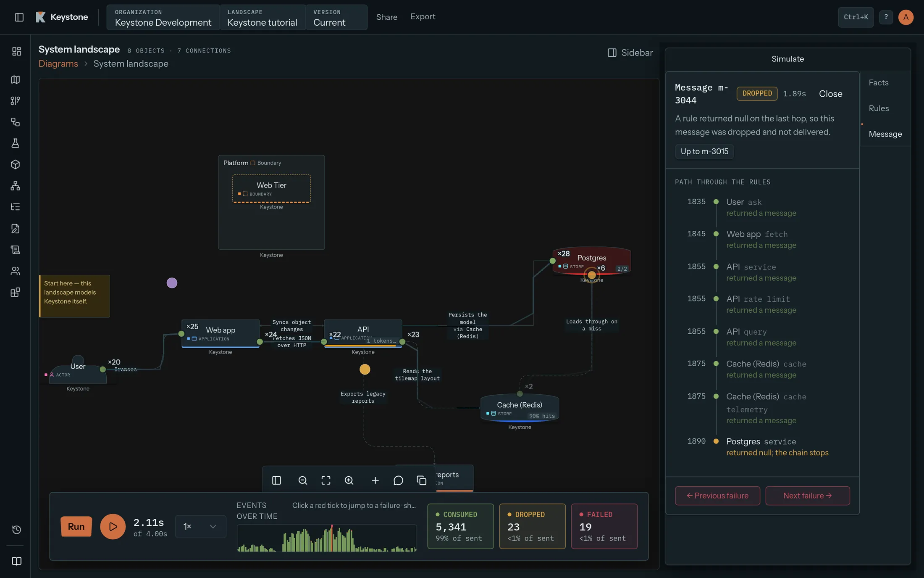The image size is (924, 578).
Task: Go to the Previous failure
Action: 717,496
